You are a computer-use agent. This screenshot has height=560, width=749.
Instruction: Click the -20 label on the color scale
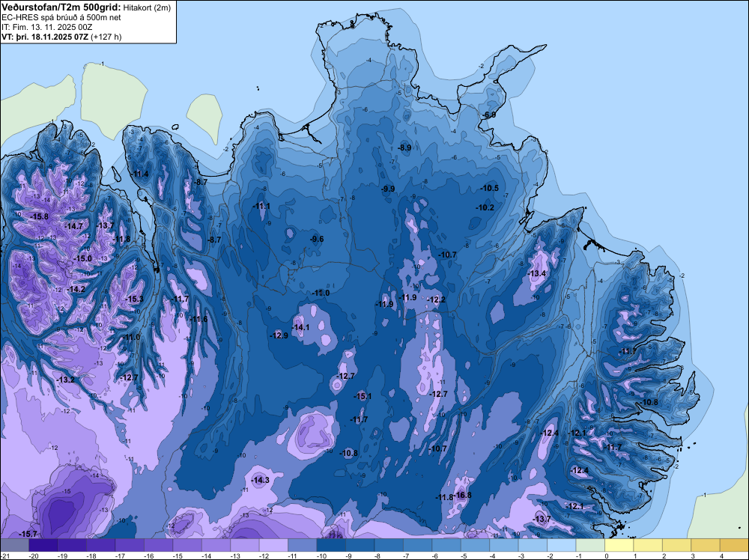[x=34, y=556]
